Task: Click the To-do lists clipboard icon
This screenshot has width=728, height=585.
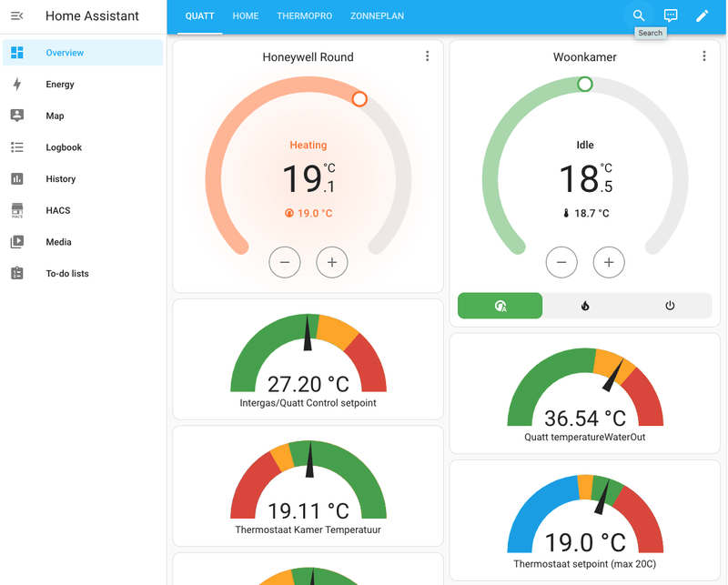Action: point(17,274)
